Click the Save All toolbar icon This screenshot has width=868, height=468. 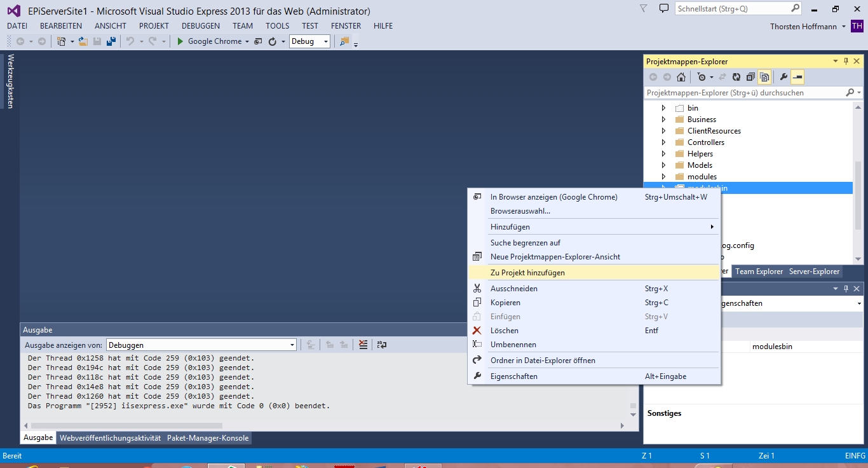(111, 41)
